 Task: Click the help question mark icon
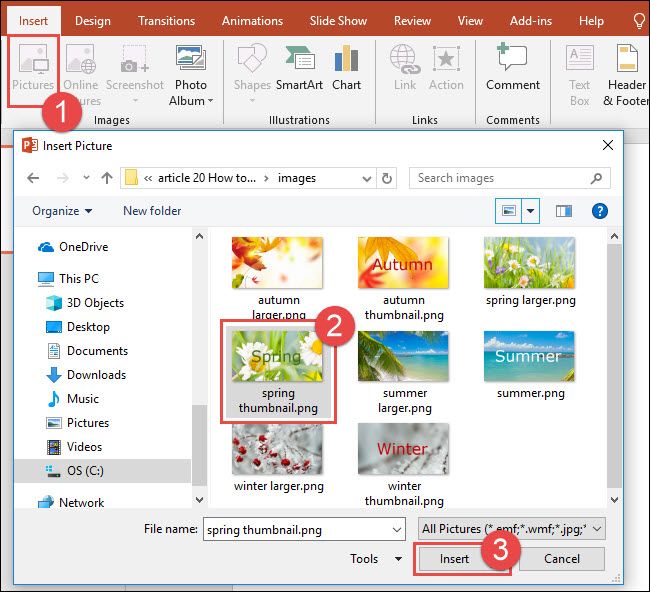599,211
